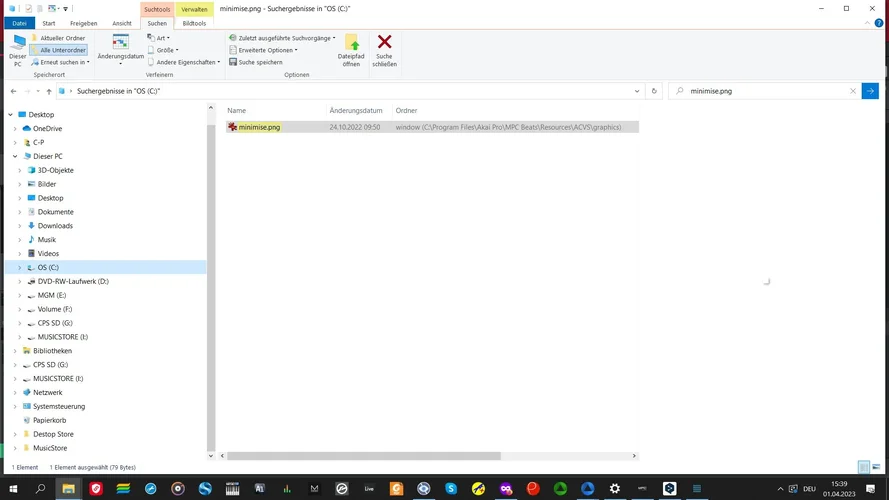The height and width of the screenshot is (500, 889).
Task: Select Papierkorb in the navigation tree
Action: point(49,420)
